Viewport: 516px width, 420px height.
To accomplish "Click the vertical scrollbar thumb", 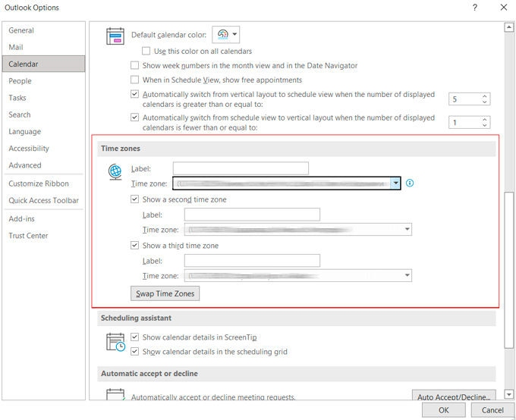I will pyautogui.click(x=508, y=270).
